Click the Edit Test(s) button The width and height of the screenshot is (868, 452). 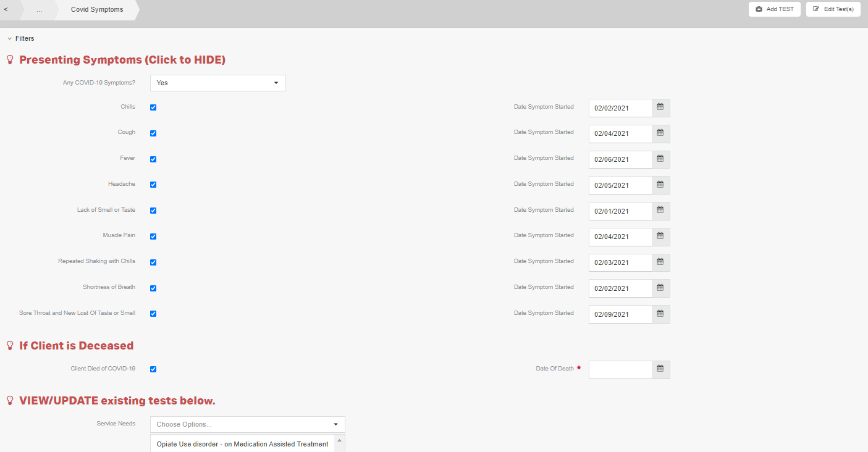click(x=833, y=9)
